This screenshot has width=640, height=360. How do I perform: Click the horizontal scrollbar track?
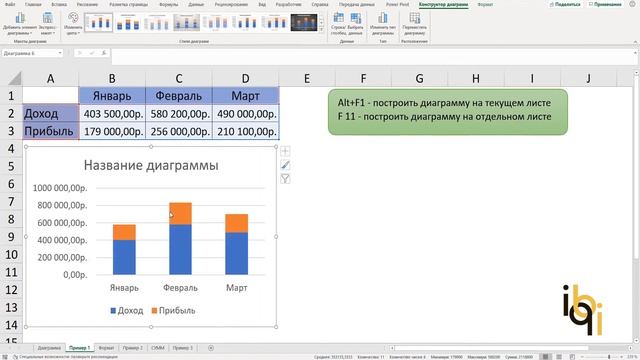[x=512, y=348]
